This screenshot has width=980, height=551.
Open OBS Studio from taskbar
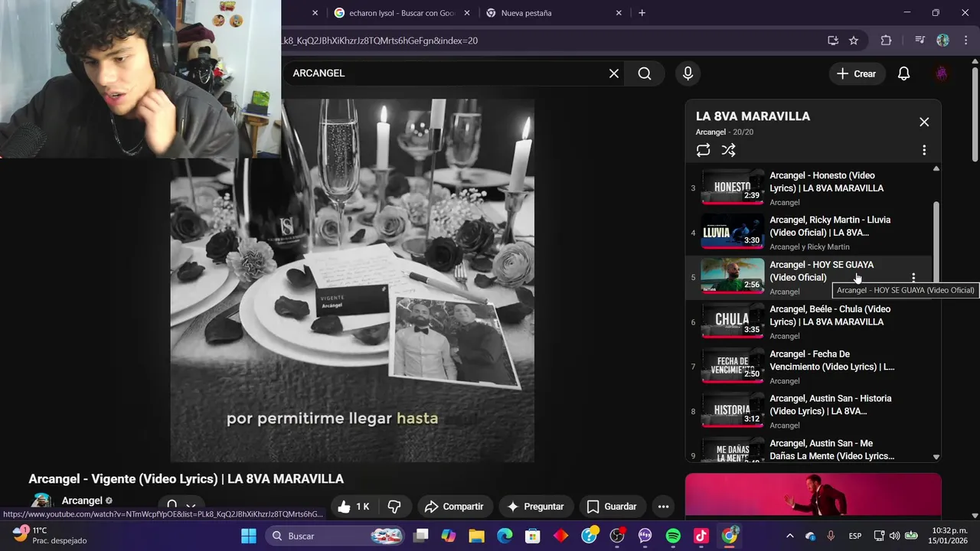(x=617, y=536)
